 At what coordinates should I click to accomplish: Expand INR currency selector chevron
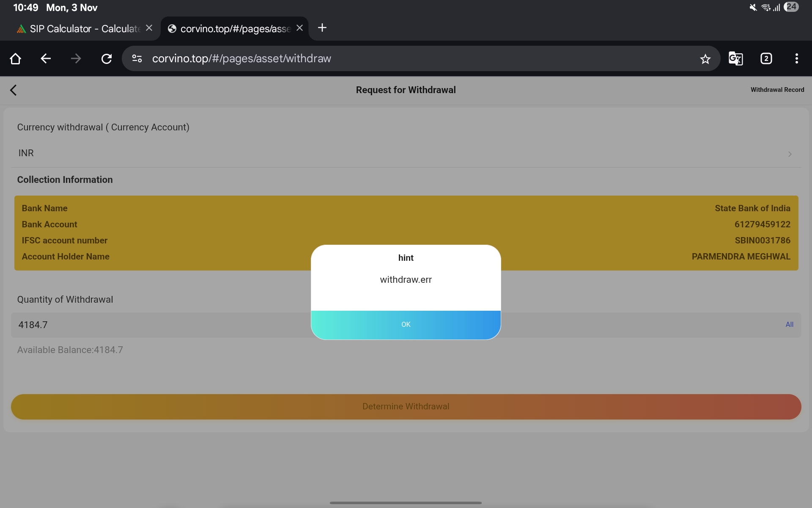point(790,154)
